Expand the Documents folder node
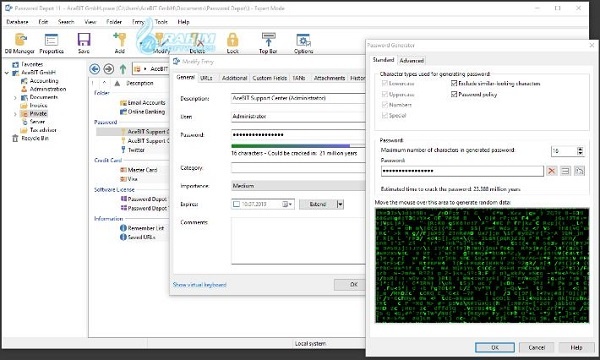This screenshot has width=600, height=360. [15, 98]
